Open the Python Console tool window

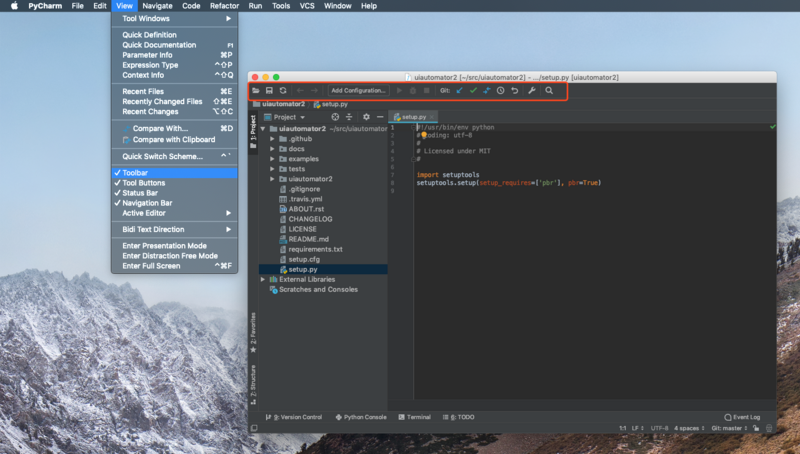tap(361, 417)
